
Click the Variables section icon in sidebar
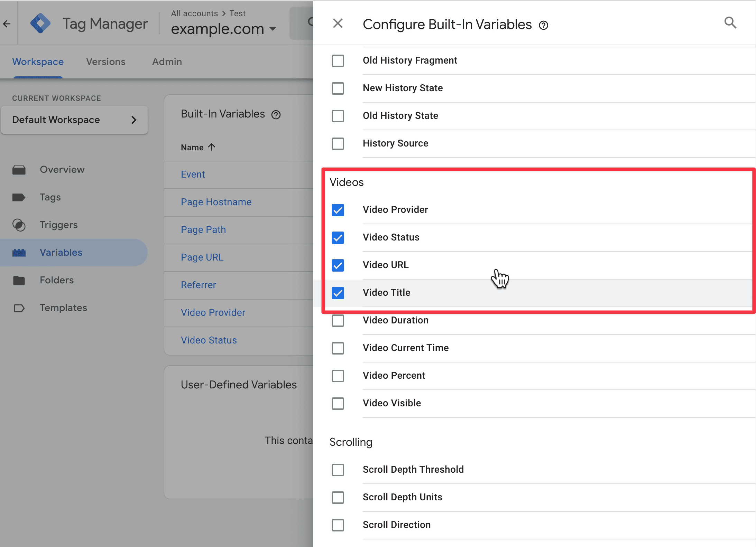(x=19, y=252)
